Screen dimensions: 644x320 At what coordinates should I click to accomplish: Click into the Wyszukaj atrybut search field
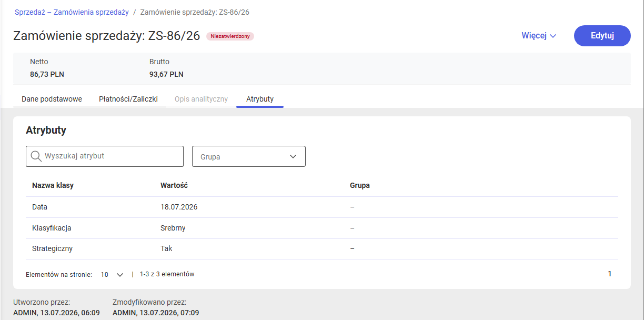tap(105, 156)
